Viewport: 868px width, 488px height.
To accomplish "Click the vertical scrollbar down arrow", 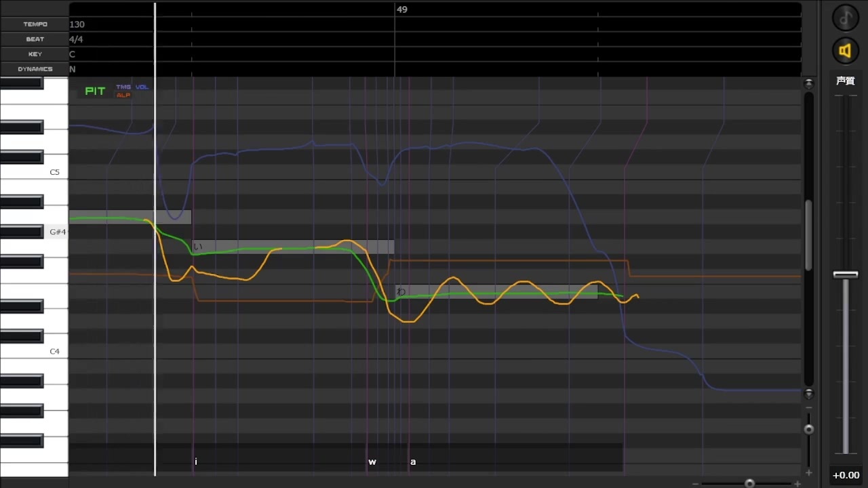I will click(808, 394).
